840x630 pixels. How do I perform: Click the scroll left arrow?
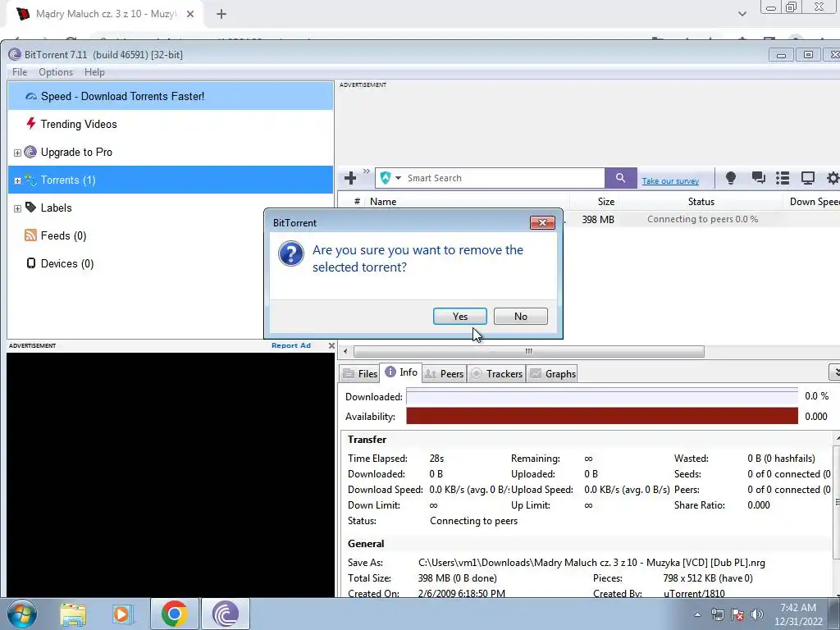[345, 351]
